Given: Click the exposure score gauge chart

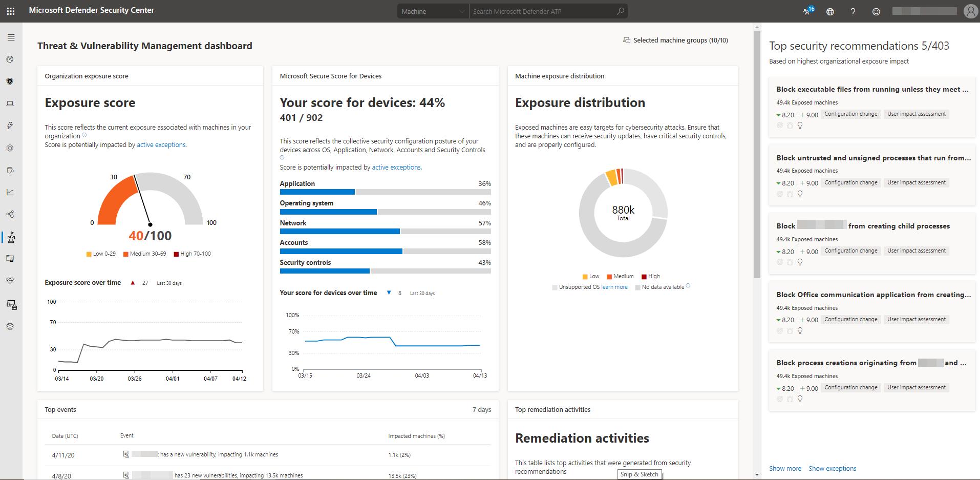Looking at the screenshot, I should pyautogui.click(x=150, y=199).
